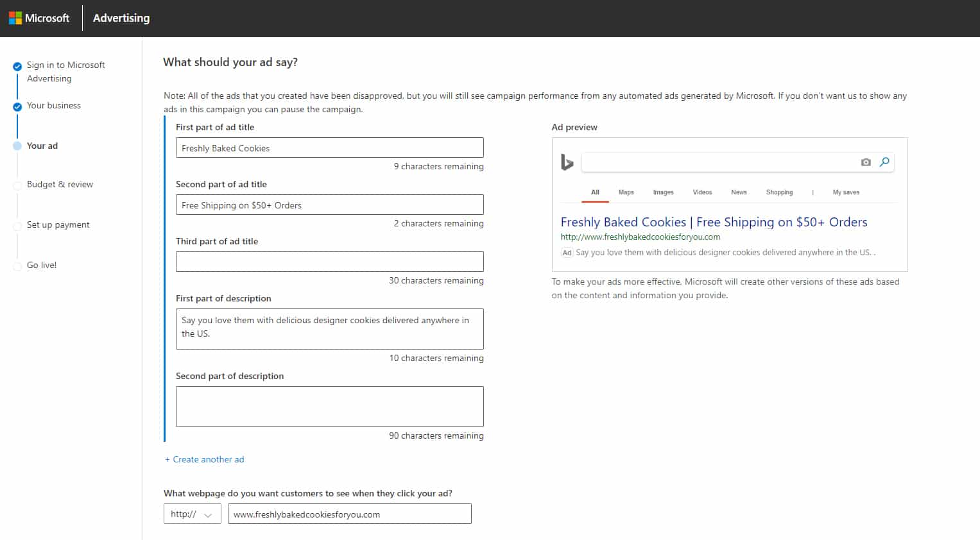Click the freshlybakedcookiesforyou.com preview link
This screenshot has height=540, width=980.
click(640, 237)
